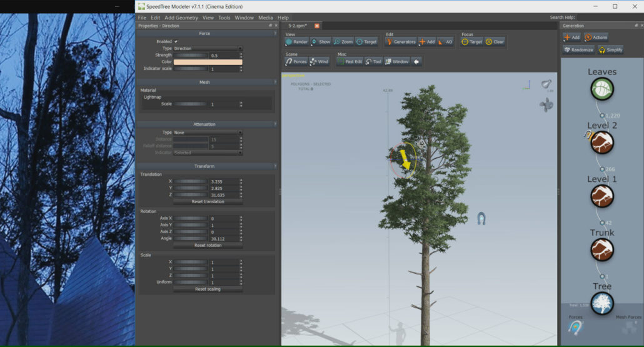The width and height of the screenshot is (644, 347).
Task: Select the Level 1 branch node
Action: pyautogui.click(x=602, y=196)
